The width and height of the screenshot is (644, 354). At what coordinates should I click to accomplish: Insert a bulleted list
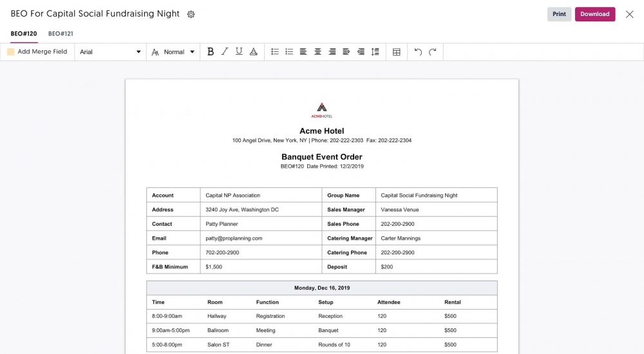289,52
